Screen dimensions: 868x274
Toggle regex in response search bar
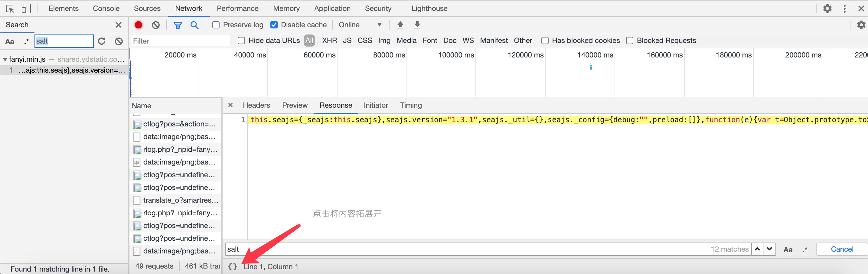[805, 250]
